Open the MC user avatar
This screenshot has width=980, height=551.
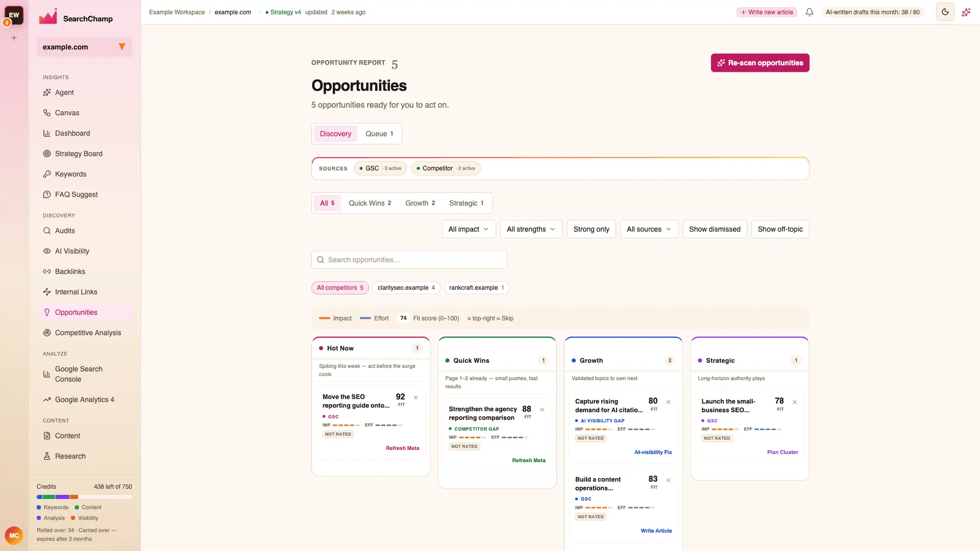point(14,536)
